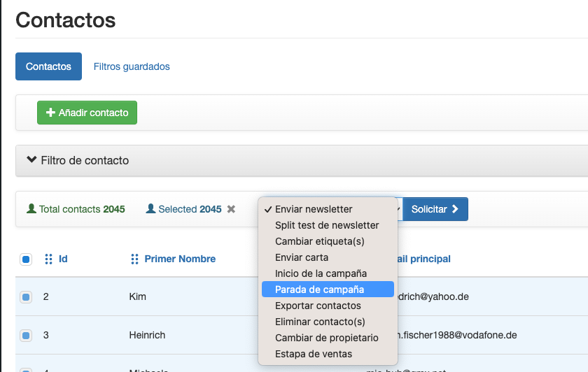The width and height of the screenshot is (588, 372).
Task: Sort by Primer Nombre column header
Action: coord(180,259)
